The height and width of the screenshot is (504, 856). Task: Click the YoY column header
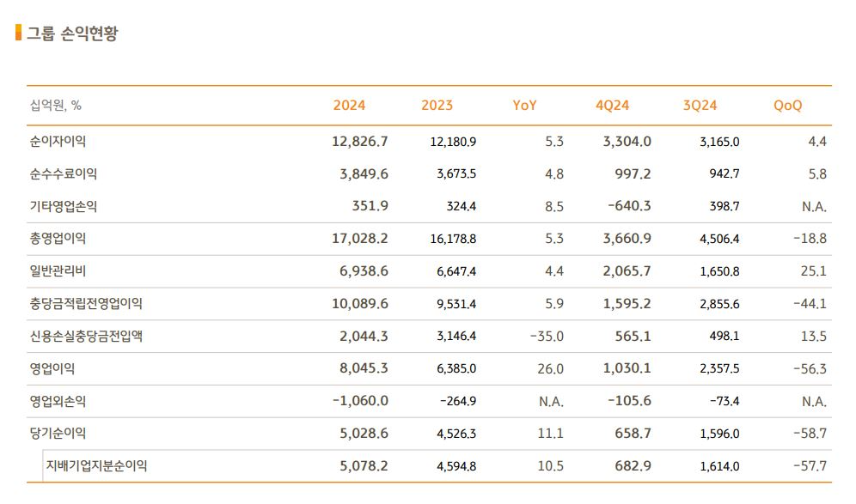pos(524,106)
